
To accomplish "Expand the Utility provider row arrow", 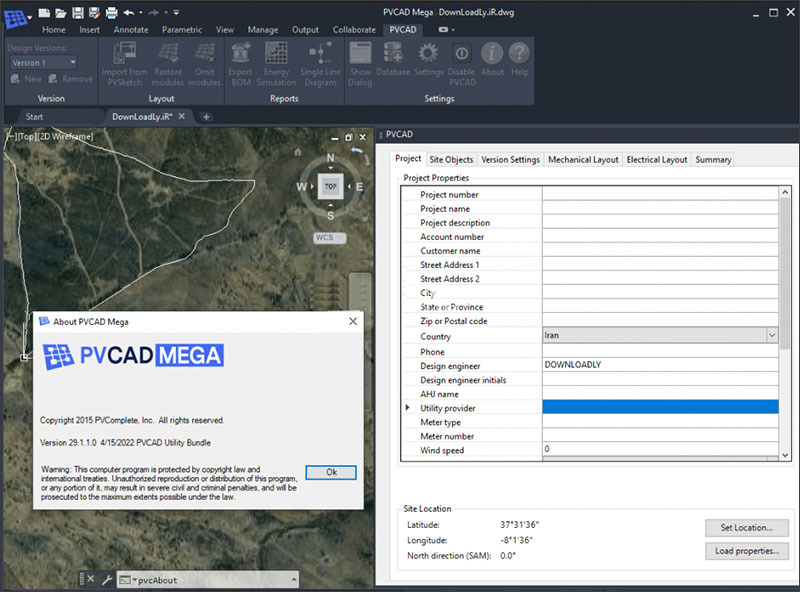I will (x=407, y=407).
